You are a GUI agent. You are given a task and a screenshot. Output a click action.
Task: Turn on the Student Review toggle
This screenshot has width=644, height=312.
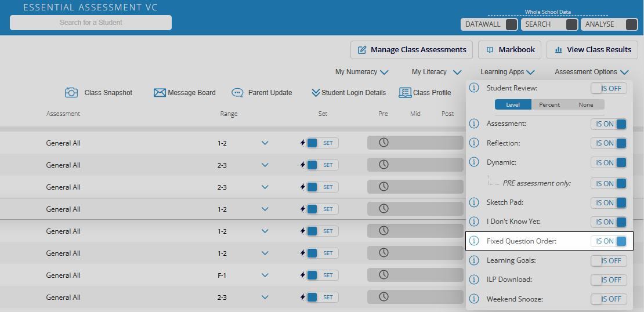(x=609, y=89)
